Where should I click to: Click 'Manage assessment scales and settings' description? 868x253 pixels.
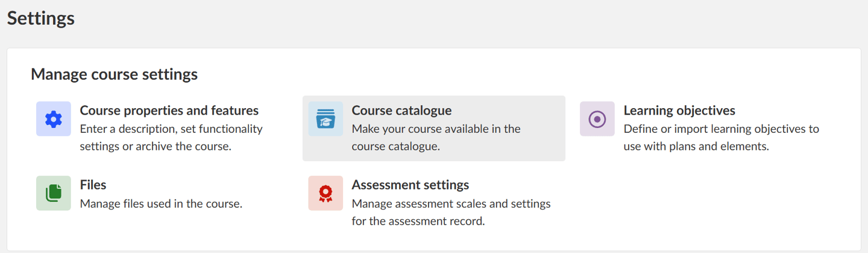tap(451, 203)
